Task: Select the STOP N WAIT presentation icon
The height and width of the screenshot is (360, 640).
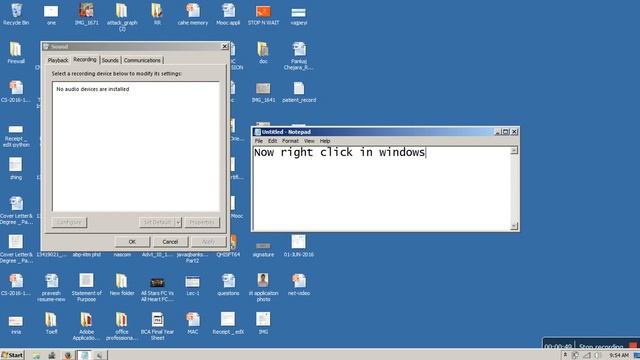Action: click(x=263, y=14)
